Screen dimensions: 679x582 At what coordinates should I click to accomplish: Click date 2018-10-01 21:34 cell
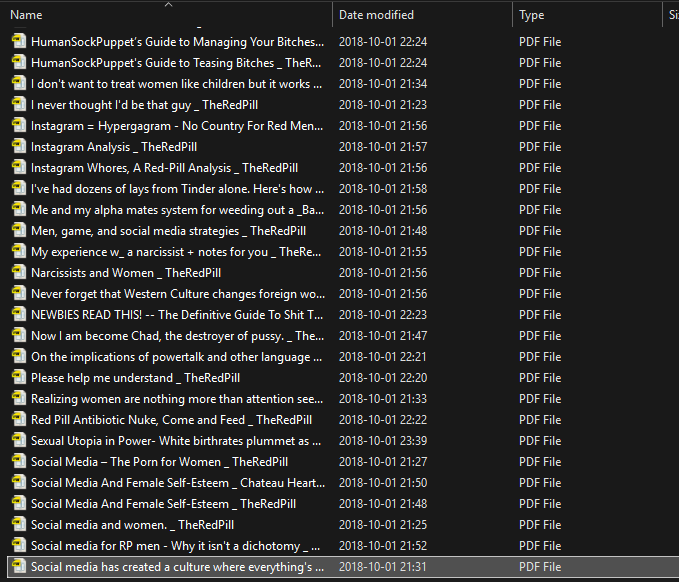point(383,84)
